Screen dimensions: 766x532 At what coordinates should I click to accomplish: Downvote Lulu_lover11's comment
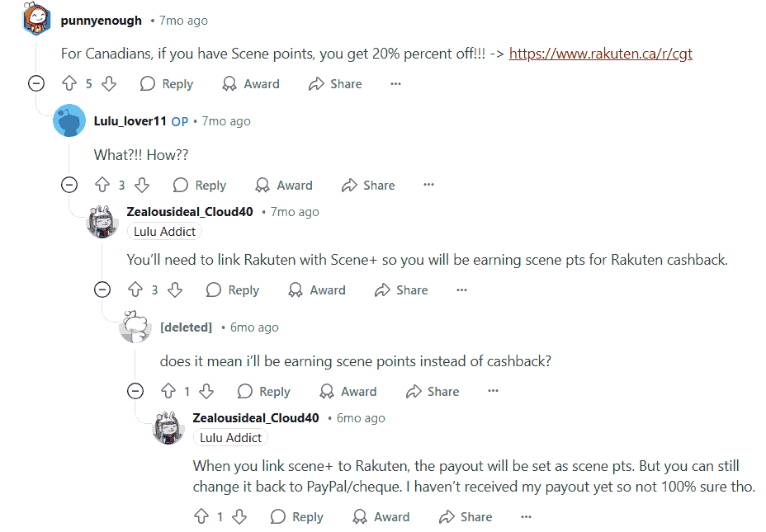click(x=140, y=185)
